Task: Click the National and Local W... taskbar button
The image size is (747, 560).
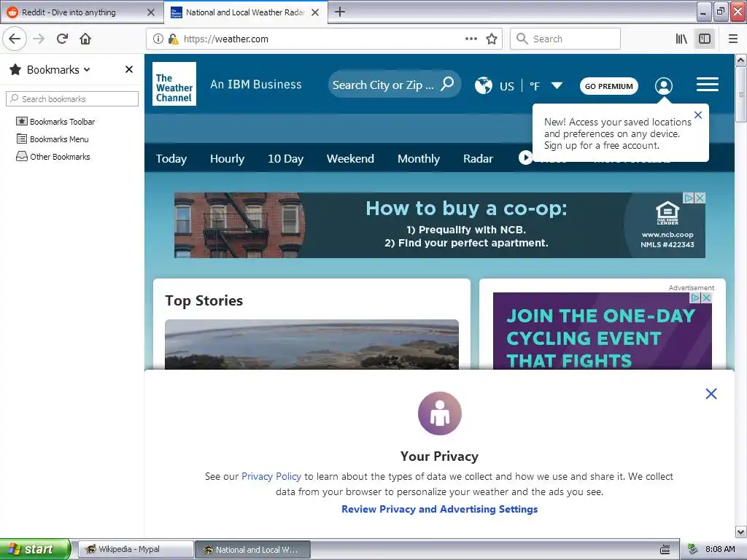Action: point(252,550)
